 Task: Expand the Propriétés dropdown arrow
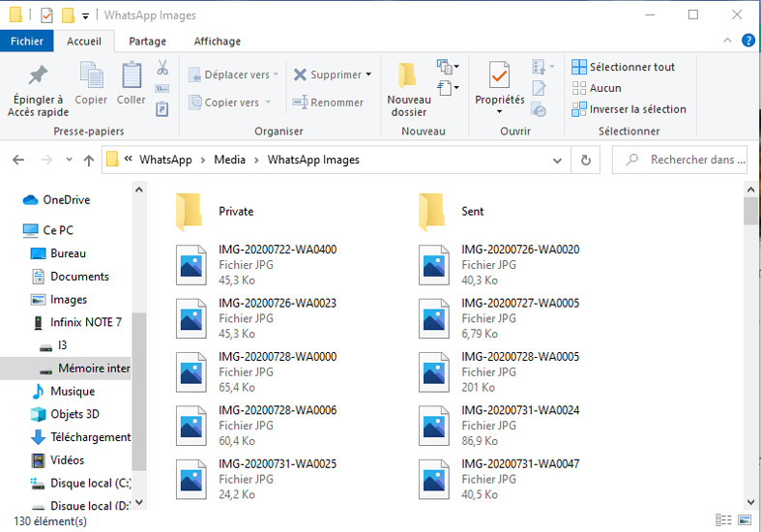[499, 111]
